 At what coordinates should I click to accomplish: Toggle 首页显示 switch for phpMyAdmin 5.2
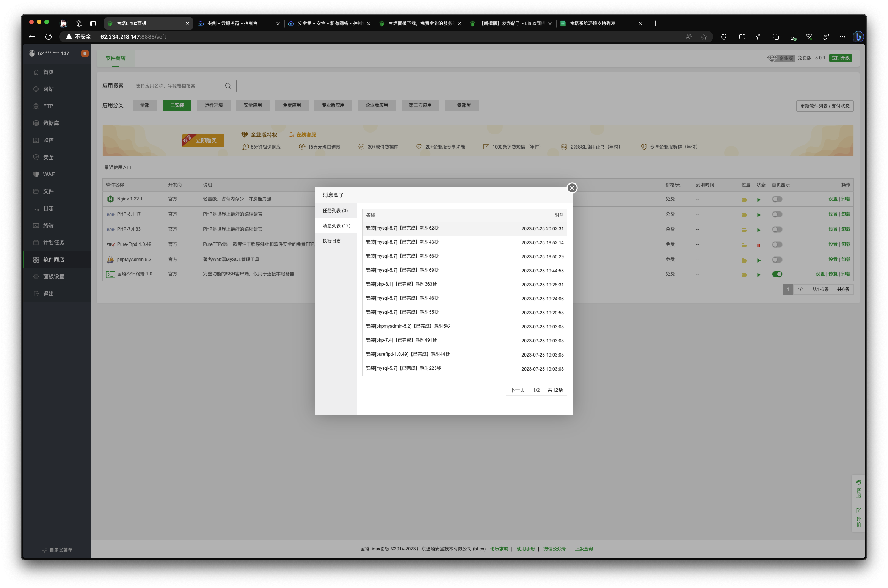pyautogui.click(x=777, y=260)
